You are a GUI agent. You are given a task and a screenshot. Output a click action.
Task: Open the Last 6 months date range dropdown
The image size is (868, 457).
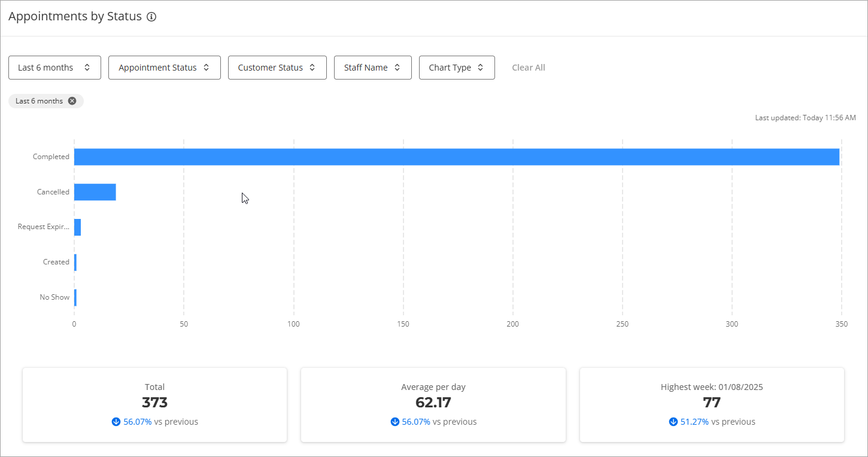pos(54,68)
